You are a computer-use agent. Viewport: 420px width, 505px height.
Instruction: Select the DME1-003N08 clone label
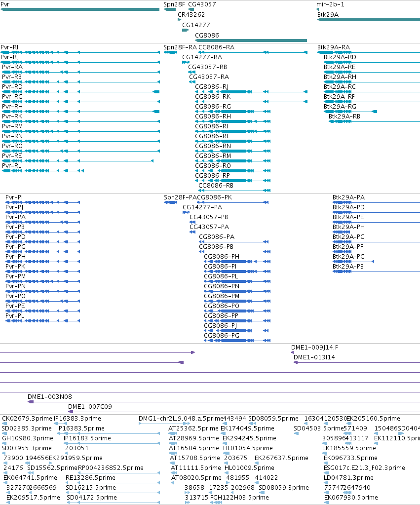50,397
